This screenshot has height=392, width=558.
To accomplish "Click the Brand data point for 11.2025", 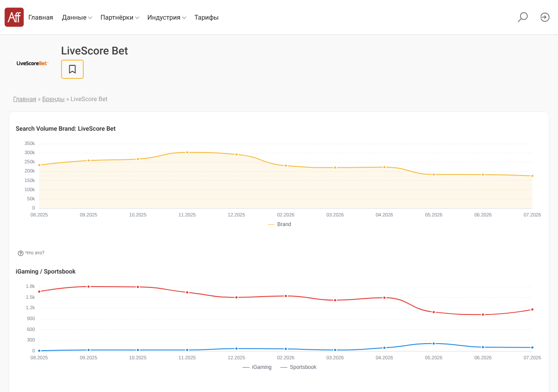I will coord(187,152).
